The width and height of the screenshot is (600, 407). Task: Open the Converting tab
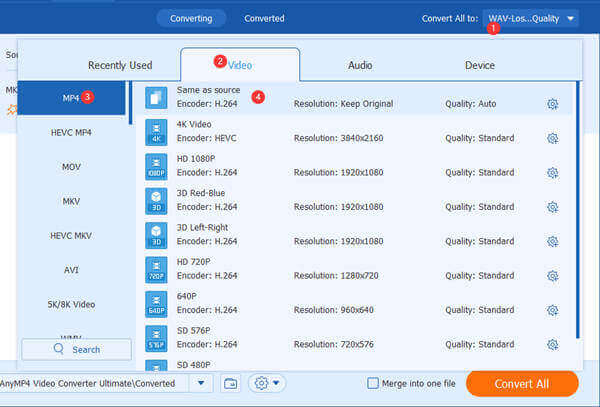(x=191, y=18)
